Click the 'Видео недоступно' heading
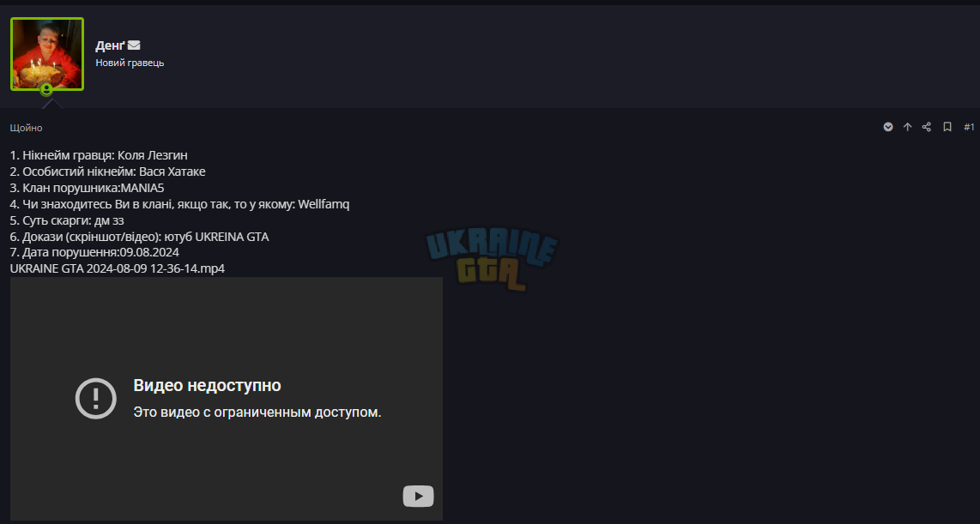The height and width of the screenshot is (524, 980). 207,385
